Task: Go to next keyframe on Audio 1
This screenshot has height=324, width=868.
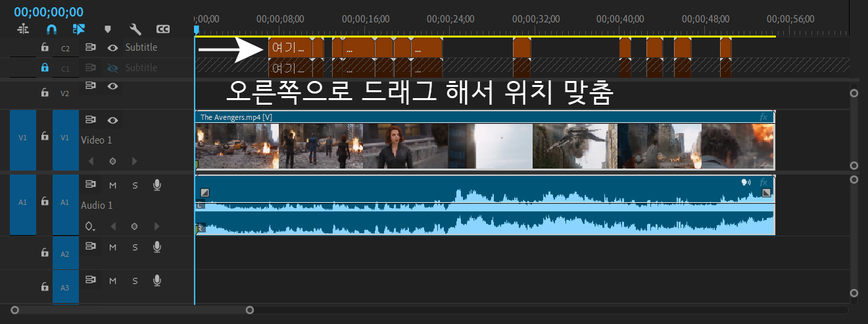Action: (157, 227)
